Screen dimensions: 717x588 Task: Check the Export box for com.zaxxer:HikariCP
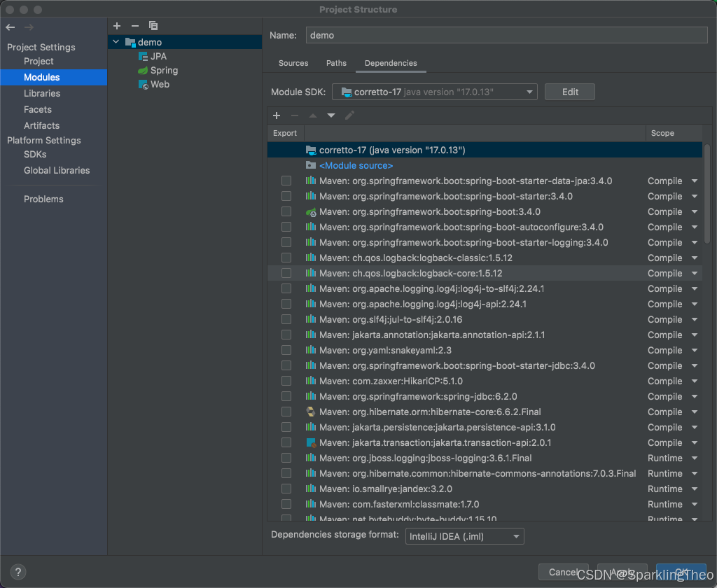[286, 381]
